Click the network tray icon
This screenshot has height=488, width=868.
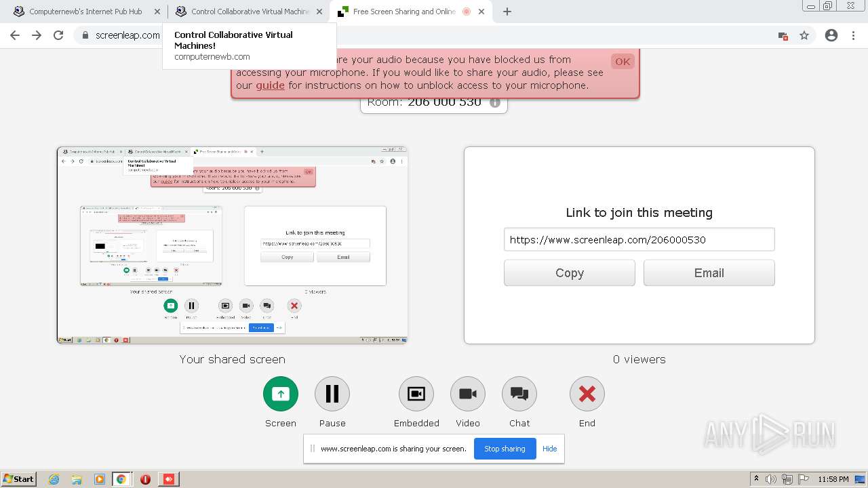coord(787,479)
